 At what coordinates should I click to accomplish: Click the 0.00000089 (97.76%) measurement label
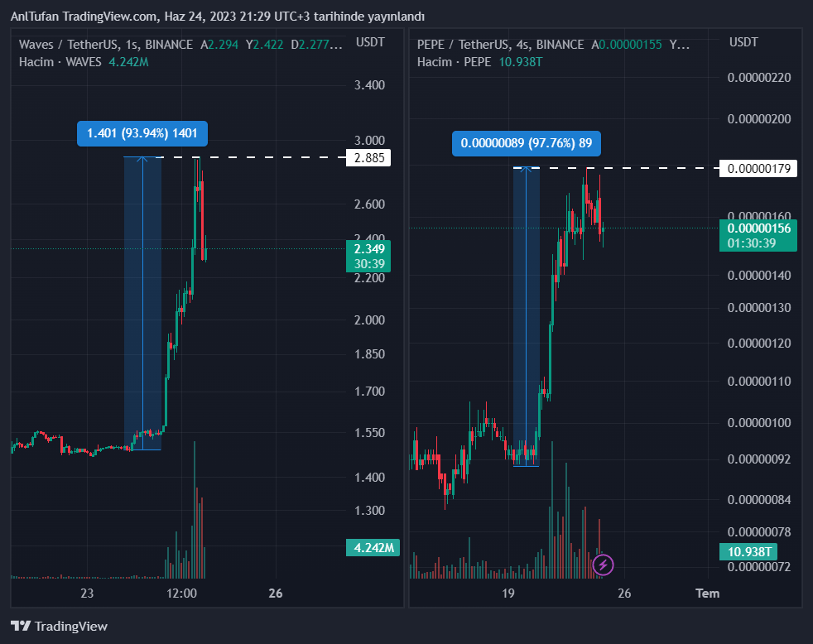click(x=527, y=143)
